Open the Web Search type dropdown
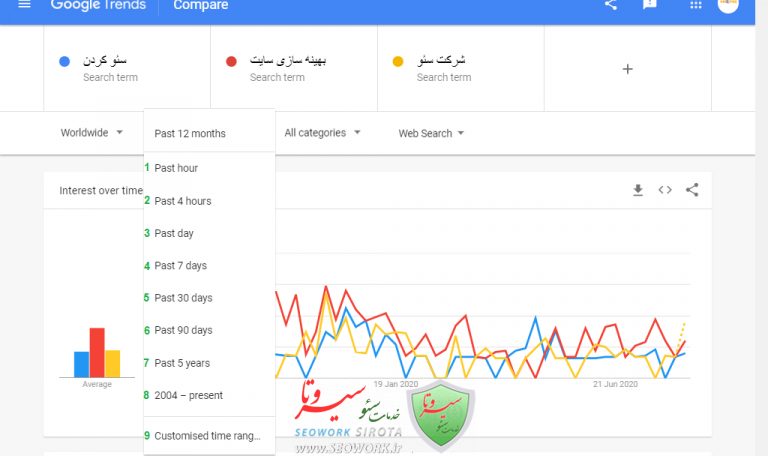The image size is (768, 456). pyautogui.click(x=431, y=133)
